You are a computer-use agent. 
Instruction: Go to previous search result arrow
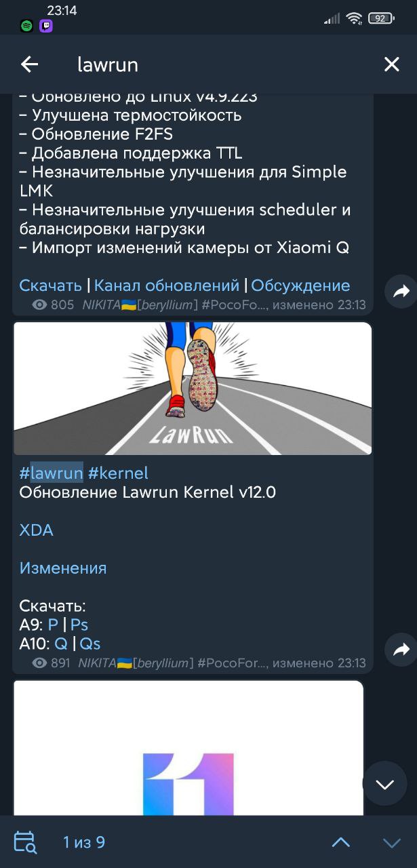pos(341,842)
